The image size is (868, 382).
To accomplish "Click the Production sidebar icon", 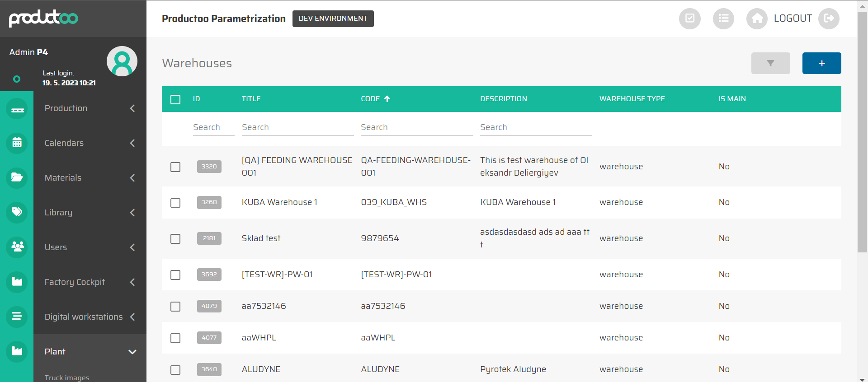I will pyautogui.click(x=17, y=109).
